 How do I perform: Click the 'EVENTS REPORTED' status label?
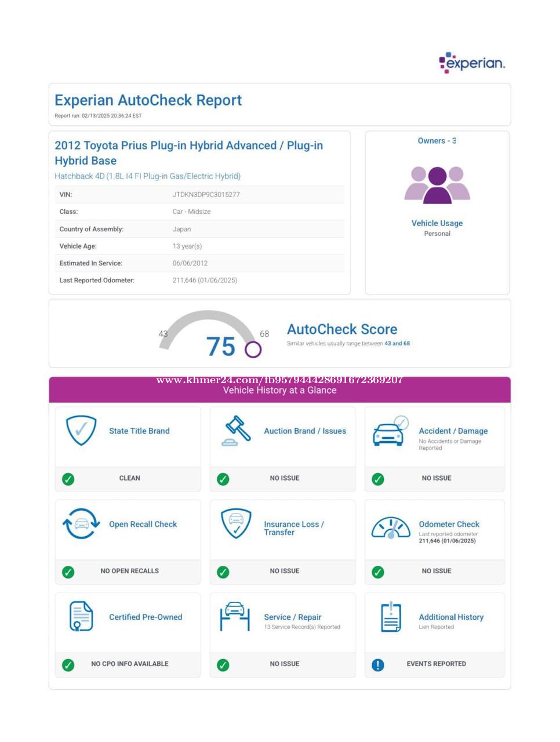[x=436, y=664]
